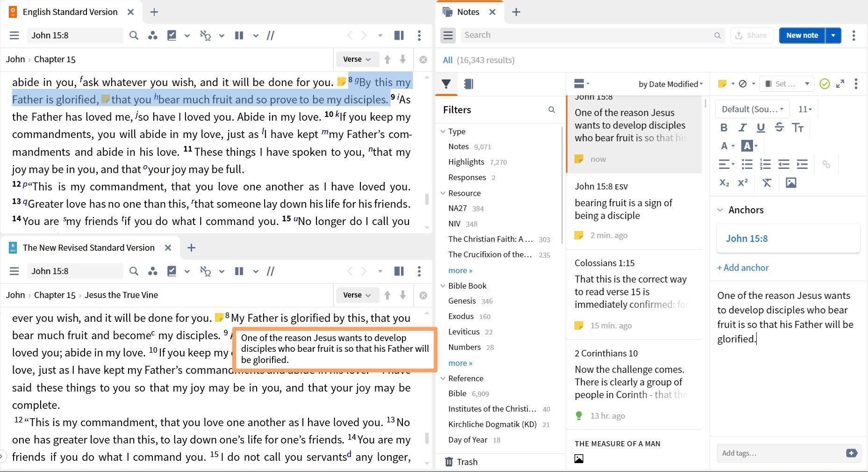Screen dimensions: 868x472
Task: Insert numbered list in note
Action: click(x=765, y=164)
